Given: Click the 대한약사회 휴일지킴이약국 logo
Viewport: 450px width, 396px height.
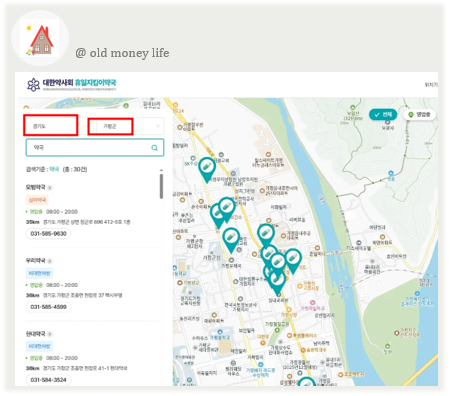Looking at the screenshot, I should tap(72, 84).
